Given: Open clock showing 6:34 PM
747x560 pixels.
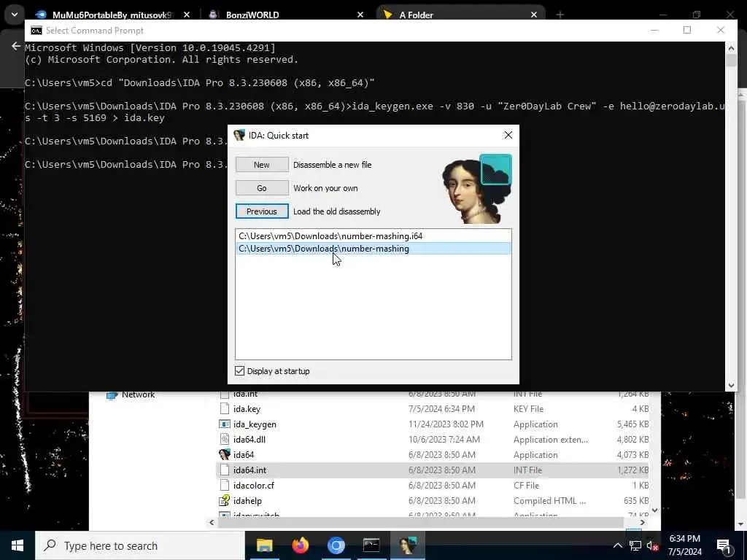Looking at the screenshot, I should [684, 545].
